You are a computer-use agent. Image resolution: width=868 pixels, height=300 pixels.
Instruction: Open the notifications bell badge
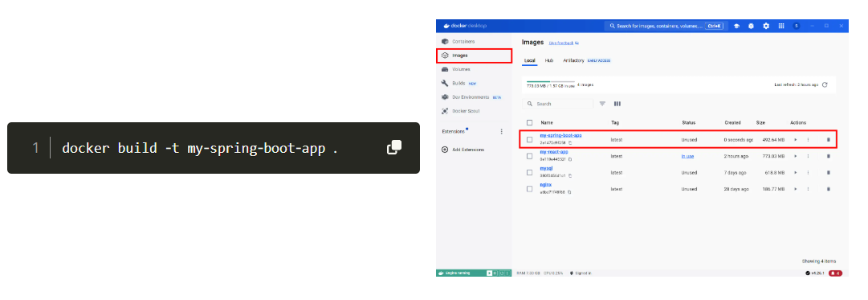pos(835,273)
